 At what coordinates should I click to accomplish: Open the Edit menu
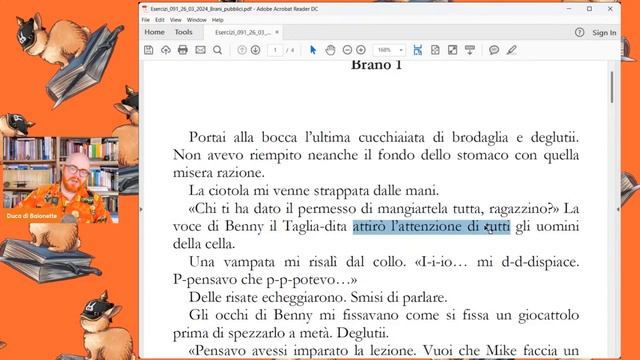click(x=160, y=20)
